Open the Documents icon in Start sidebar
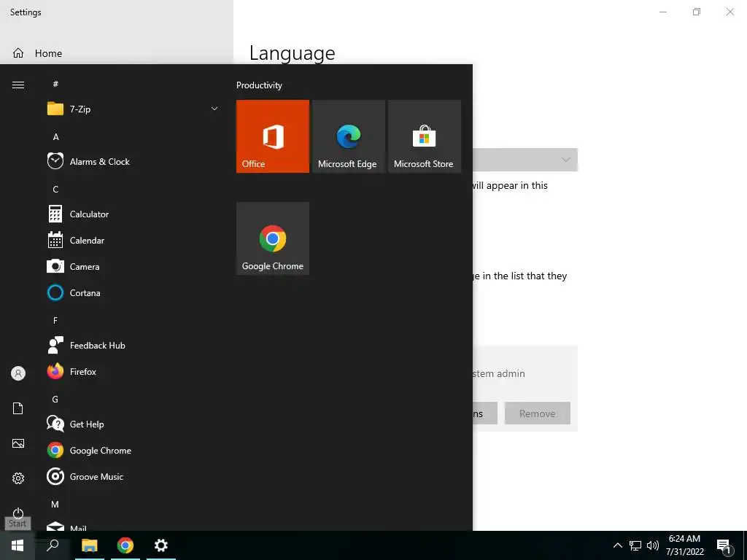The height and width of the screenshot is (560, 747). point(18,408)
